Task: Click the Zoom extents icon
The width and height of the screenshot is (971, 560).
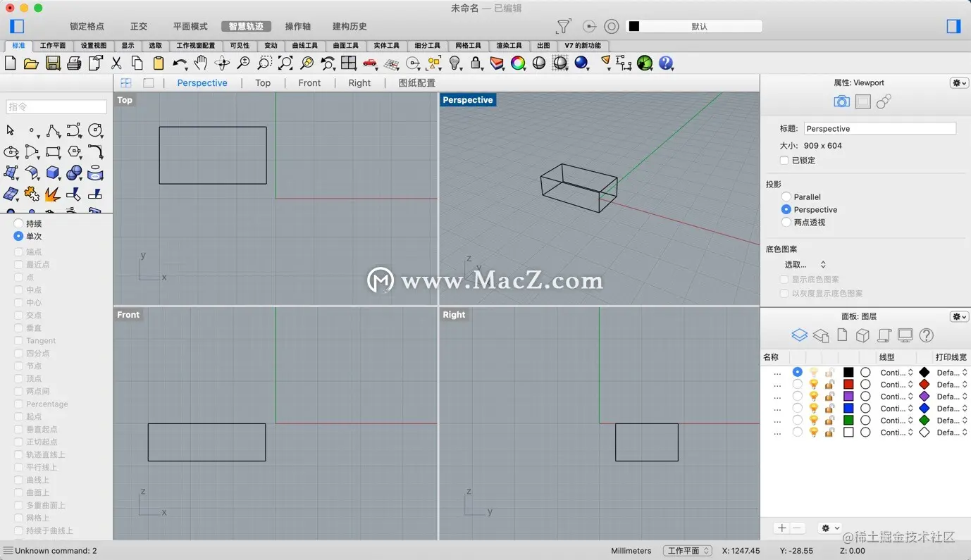Action: click(285, 63)
